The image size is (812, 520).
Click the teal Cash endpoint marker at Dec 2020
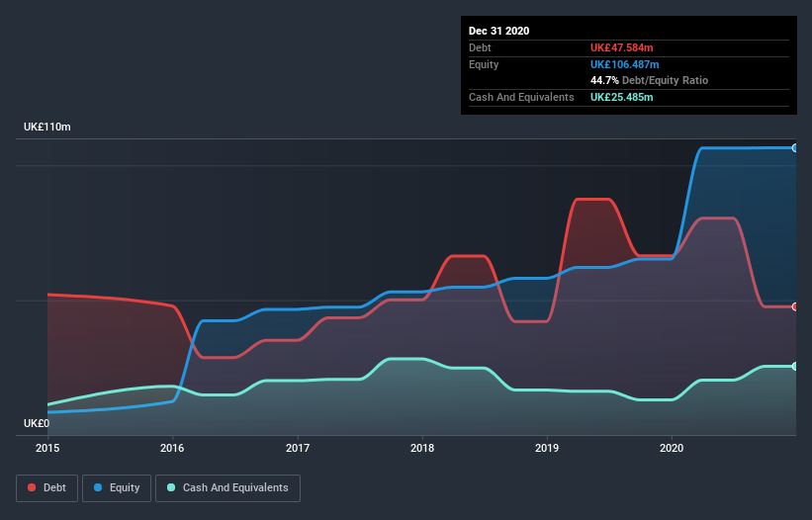pos(794,367)
